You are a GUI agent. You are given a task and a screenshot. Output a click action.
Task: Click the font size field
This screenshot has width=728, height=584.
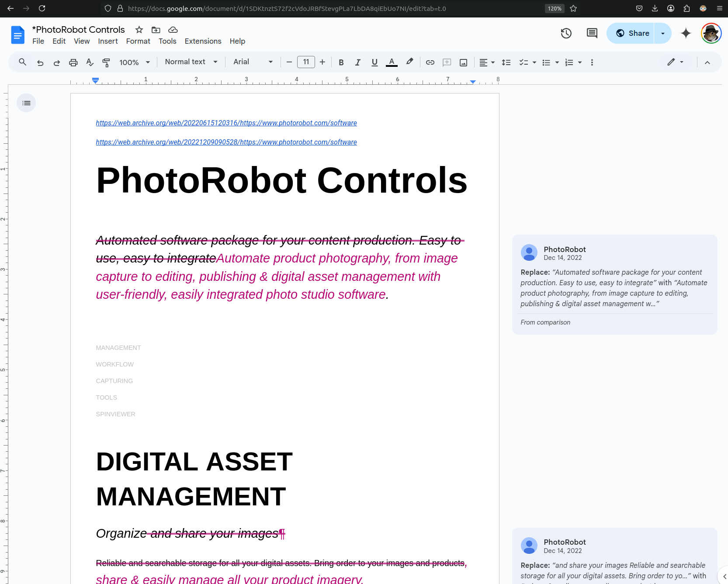coord(306,62)
